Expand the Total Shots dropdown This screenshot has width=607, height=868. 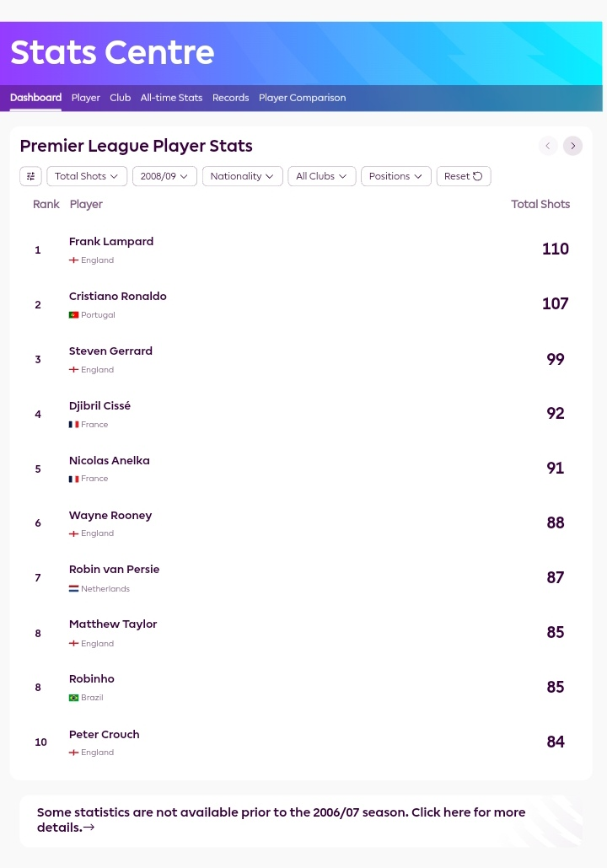[x=87, y=176]
